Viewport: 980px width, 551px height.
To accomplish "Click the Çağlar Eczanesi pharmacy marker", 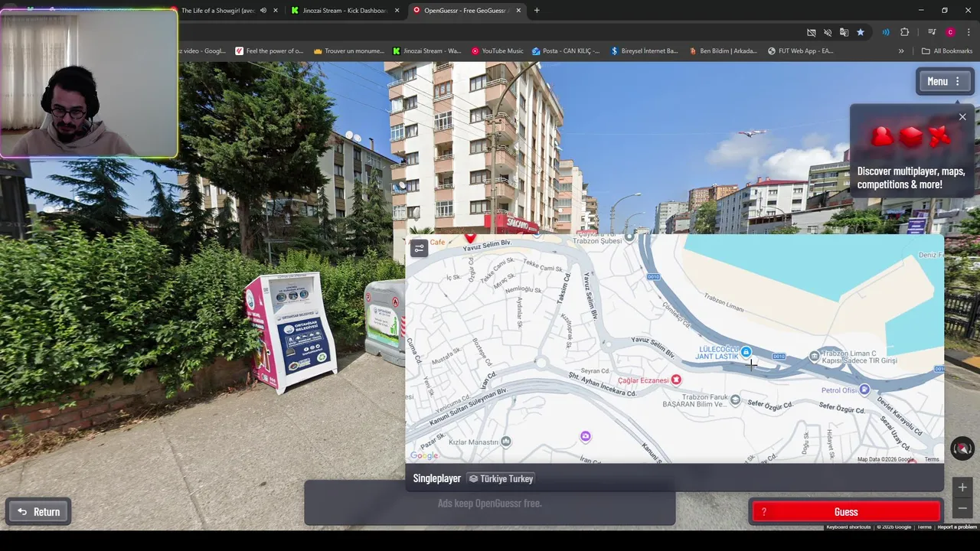I will (x=675, y=380).
